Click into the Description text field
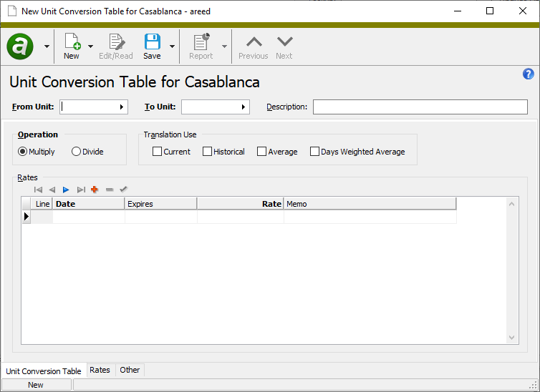The image size is (540, 392). tap(420, 107)
